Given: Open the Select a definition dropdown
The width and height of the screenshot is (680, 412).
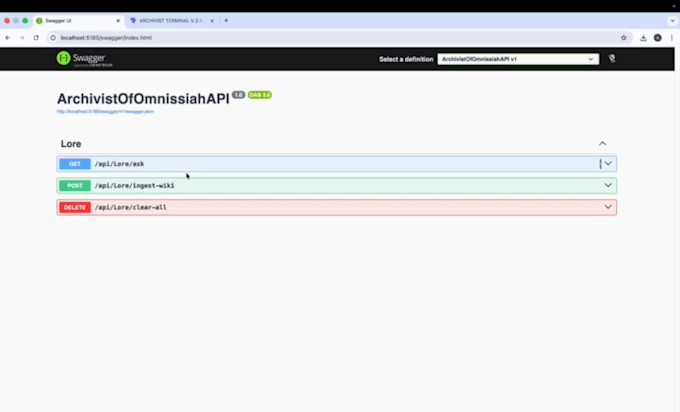Looking at the screenshot, I should [x=518, y=59].
